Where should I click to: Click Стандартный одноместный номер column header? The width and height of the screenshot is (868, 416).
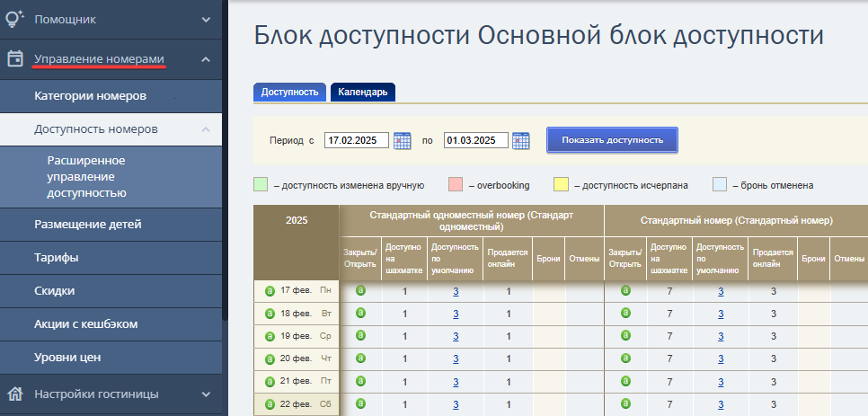click(472, 221)
